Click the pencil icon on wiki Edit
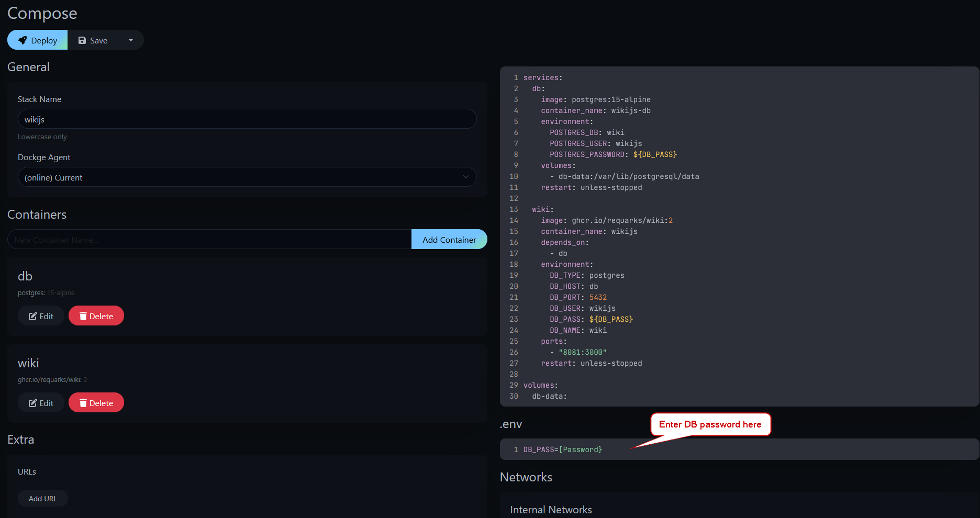The image size is (980, 518). coord(32,403)
